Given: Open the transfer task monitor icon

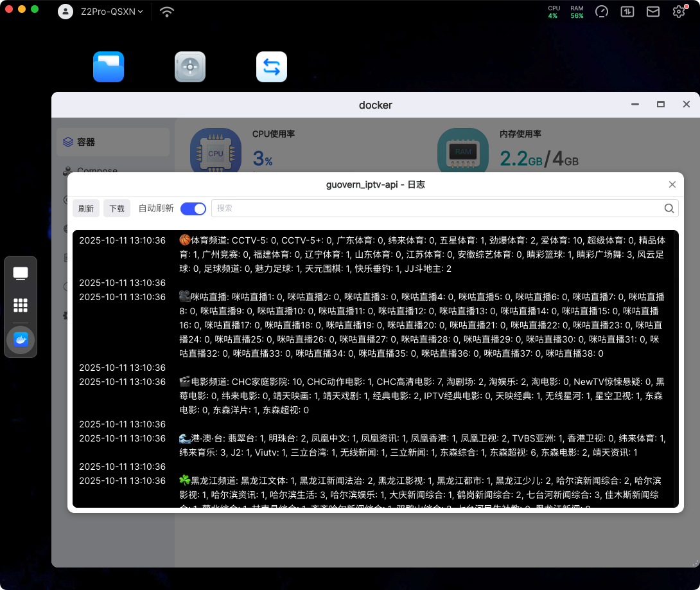Looking at the screenshot, I should [x=627, y=12].
